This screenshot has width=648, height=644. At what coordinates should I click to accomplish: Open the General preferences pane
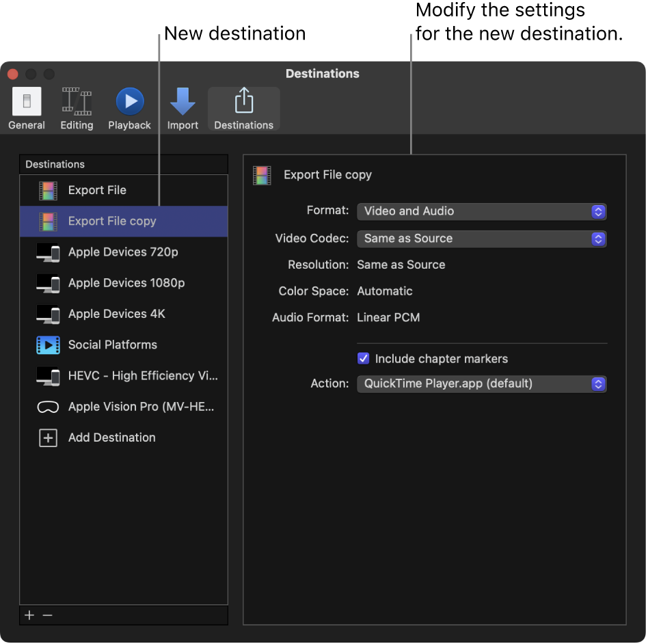pos(26,106)
